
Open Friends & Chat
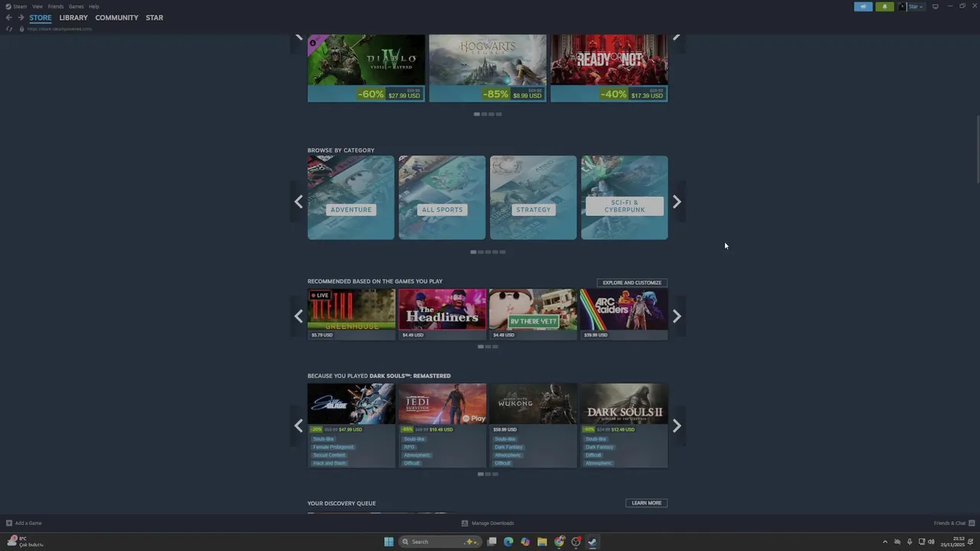pyautogui.click(x=952, y=523)
